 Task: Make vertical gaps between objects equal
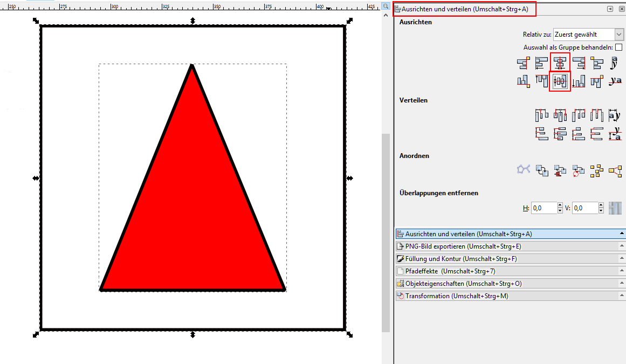[597, 134]
